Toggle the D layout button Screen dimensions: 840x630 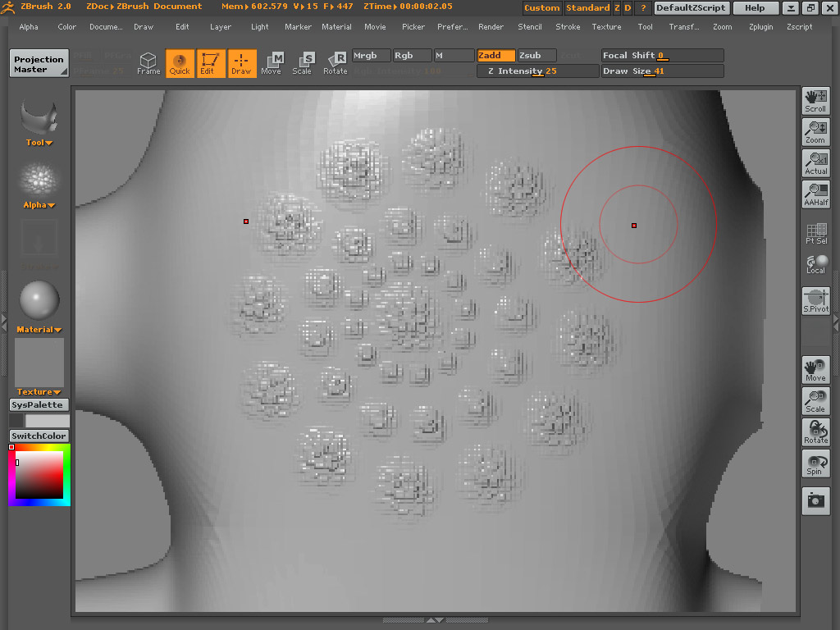(628, 7)
